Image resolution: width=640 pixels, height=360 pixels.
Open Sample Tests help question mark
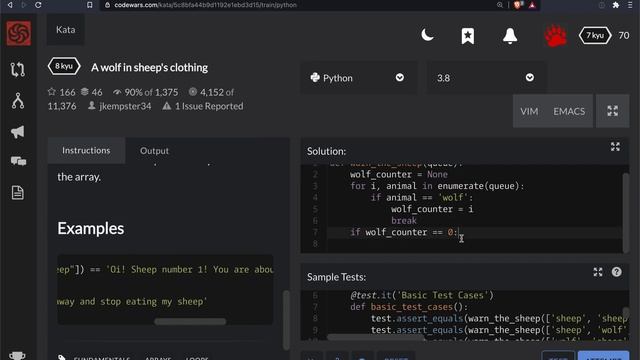(x=616, y=272)
